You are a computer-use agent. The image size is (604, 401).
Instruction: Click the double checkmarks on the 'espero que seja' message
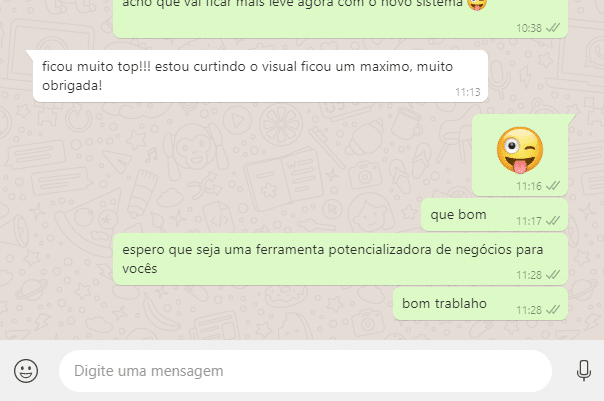pos(553,275)
